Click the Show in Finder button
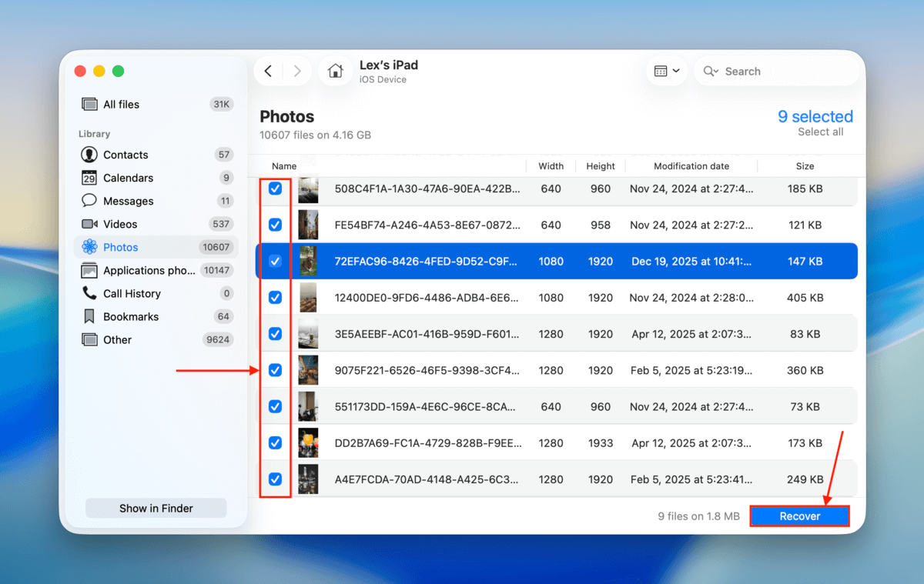924x584 pixels. coord(156,508)
